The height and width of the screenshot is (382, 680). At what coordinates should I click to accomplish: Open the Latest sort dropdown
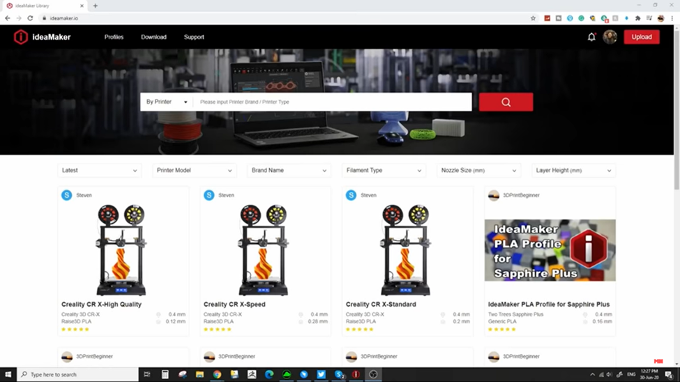pos(99,170)
